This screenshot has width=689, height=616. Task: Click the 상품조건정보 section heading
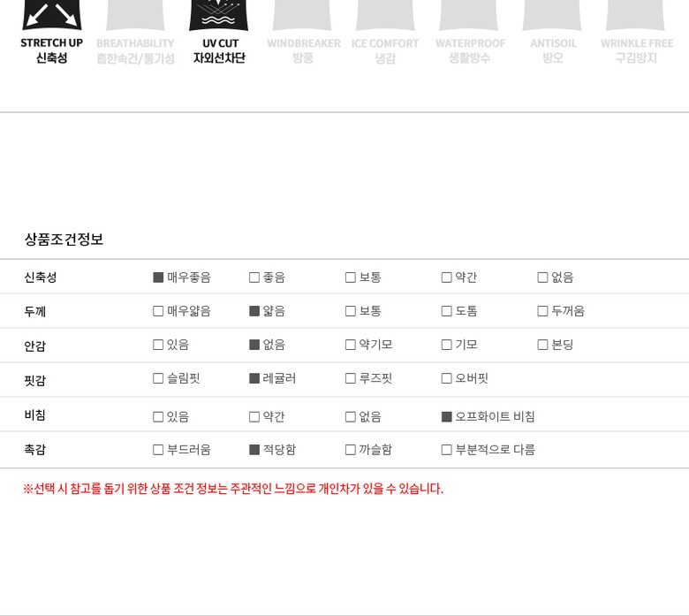pos(64,240)
